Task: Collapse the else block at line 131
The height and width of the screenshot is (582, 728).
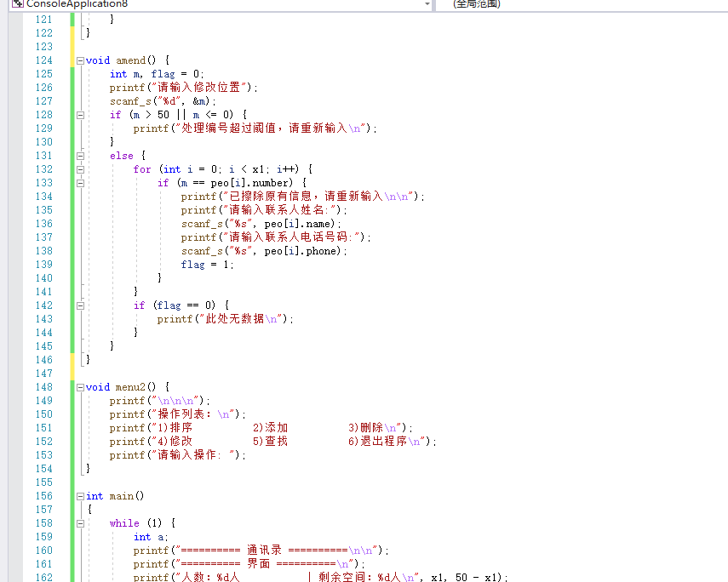Action: click(x=80, y=156)
